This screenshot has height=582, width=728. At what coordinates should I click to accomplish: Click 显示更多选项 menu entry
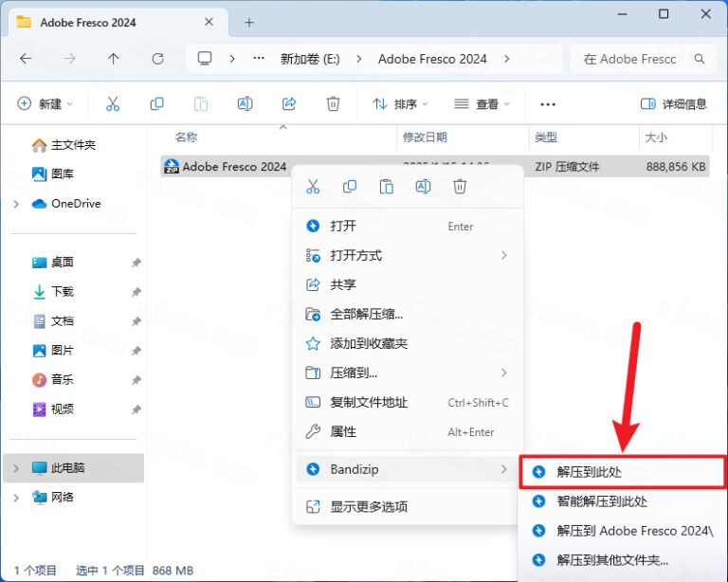coord(369,506)
